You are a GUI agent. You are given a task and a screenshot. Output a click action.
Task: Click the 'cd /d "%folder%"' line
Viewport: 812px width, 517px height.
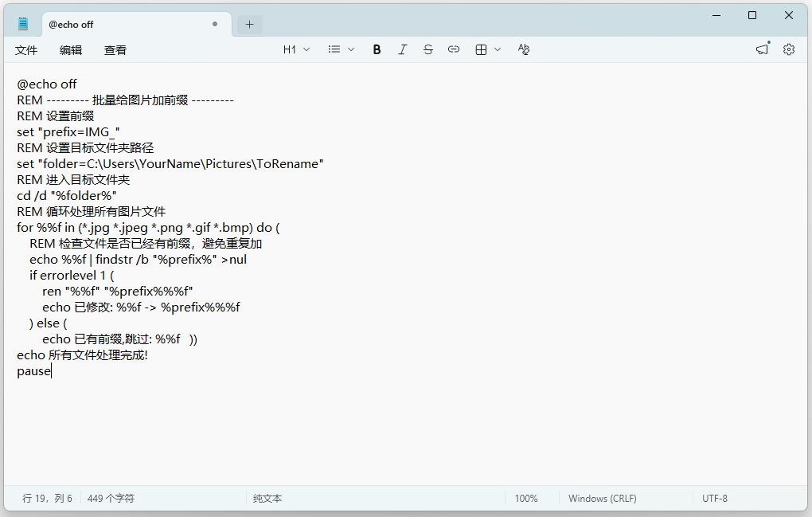coord(66,196)
